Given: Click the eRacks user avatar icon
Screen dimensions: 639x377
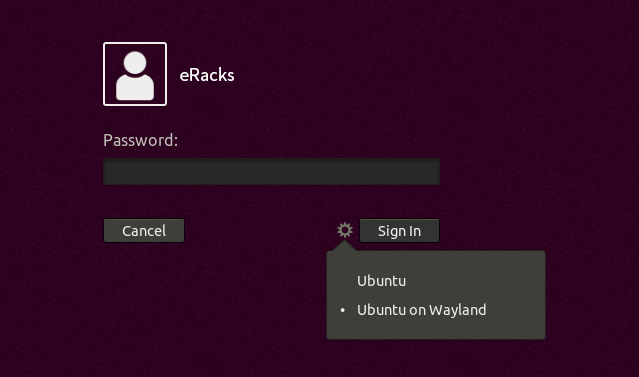Looking at the screenshot, I should 135,74.
